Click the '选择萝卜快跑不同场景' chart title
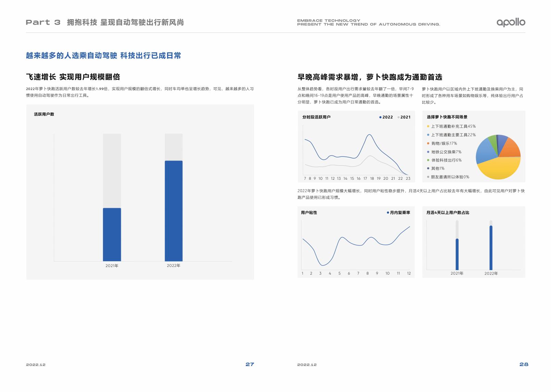Image resolution: width=551 pixels, height=392 pixels. tap(447, 117)
